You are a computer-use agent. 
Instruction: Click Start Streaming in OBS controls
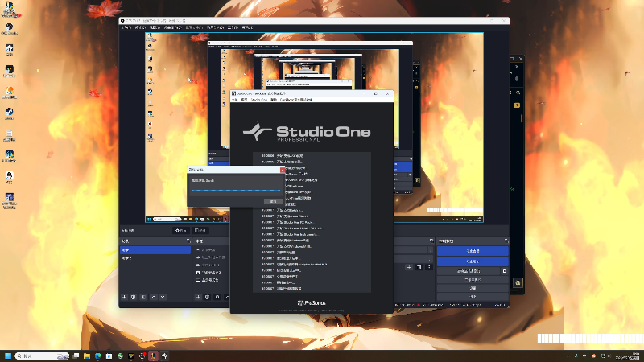pyautogui.click(x=473, y=251)
